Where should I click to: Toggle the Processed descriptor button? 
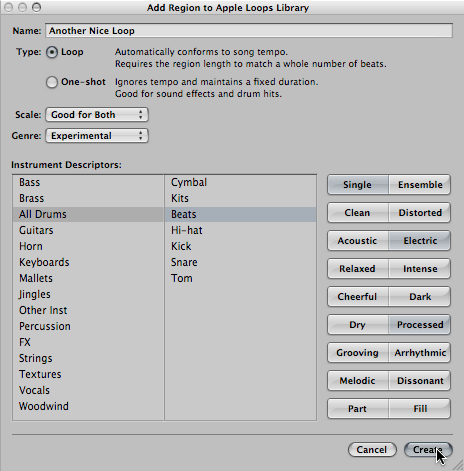click(x=420, y=325)
